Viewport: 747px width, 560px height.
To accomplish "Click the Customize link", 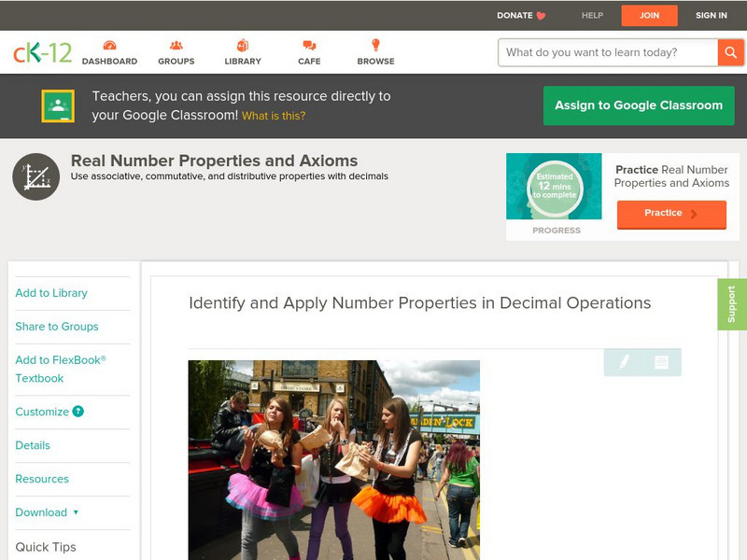I will pos(42,412).
